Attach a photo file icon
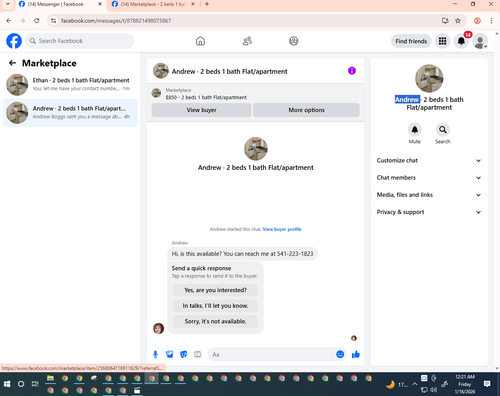 click(170, 354)
